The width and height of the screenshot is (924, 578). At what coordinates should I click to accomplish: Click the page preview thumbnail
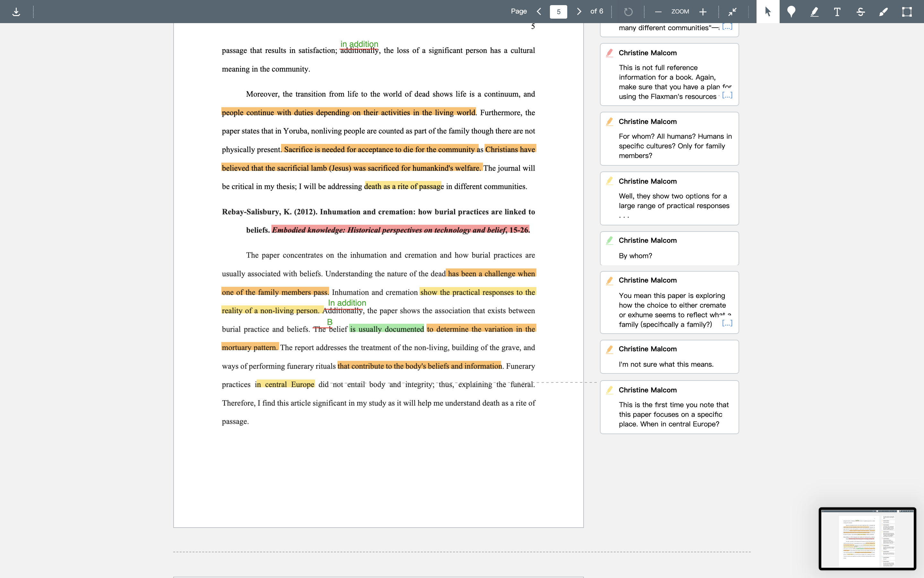point(867,539)
